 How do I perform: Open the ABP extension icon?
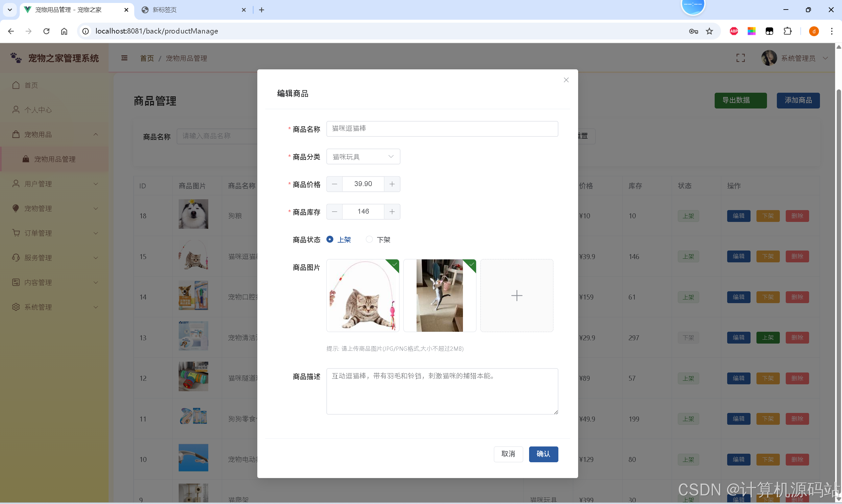click(734, 31)
